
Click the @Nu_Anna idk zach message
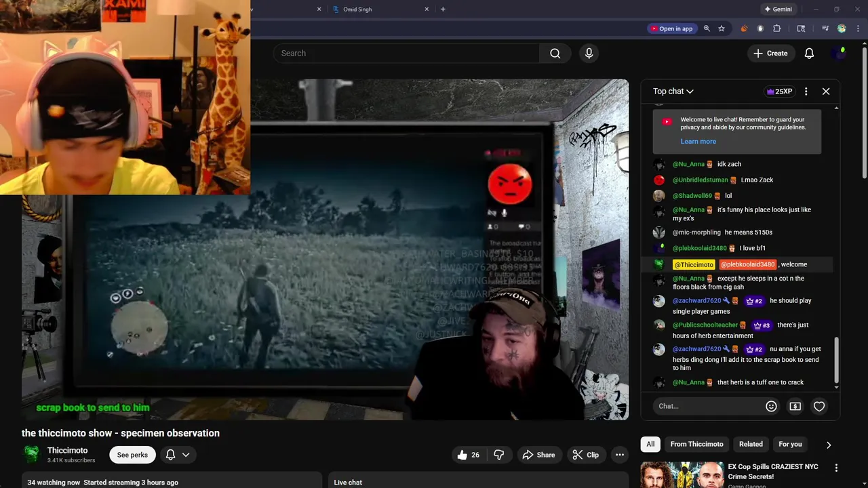[x=736, y=164]
